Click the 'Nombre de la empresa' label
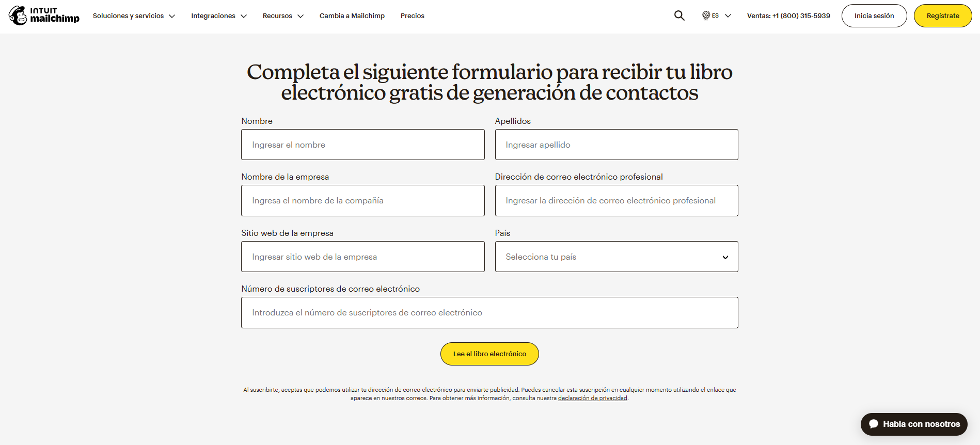 [285, 177]
